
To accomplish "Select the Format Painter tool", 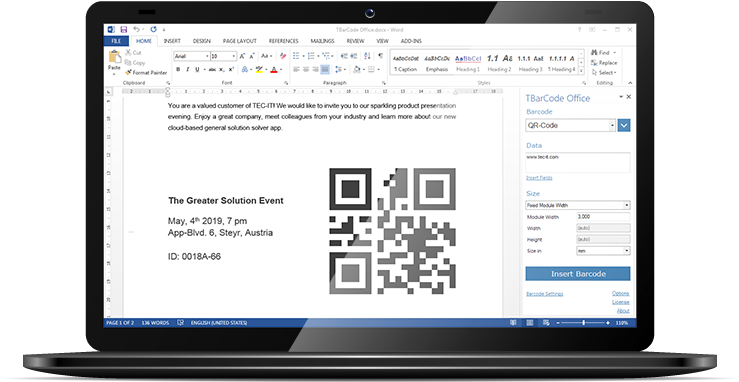I will 146,73.
